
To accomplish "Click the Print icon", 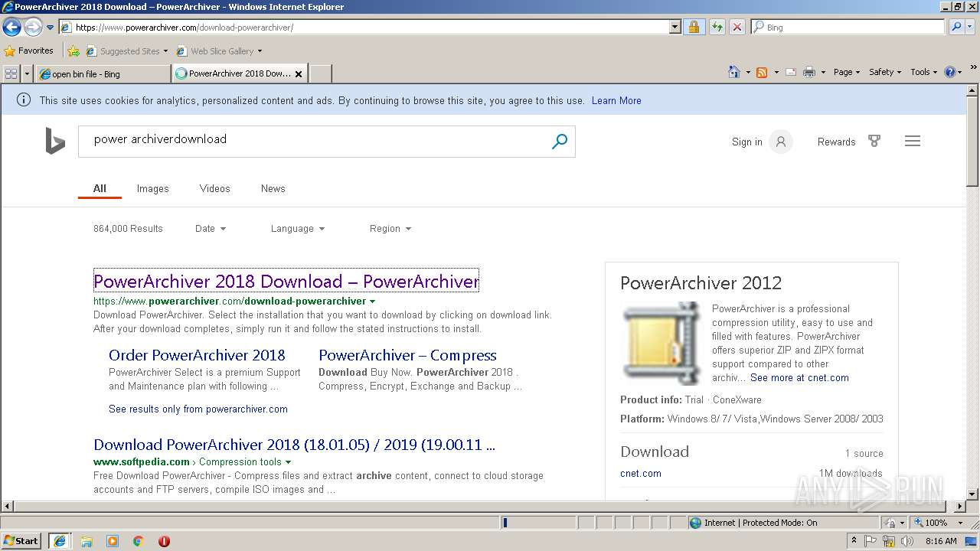I will pyautogui.click(x=809, y=72).
